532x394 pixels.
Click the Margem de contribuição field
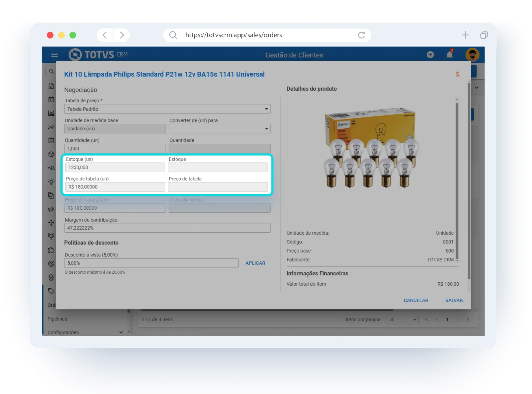click(167, 228)
